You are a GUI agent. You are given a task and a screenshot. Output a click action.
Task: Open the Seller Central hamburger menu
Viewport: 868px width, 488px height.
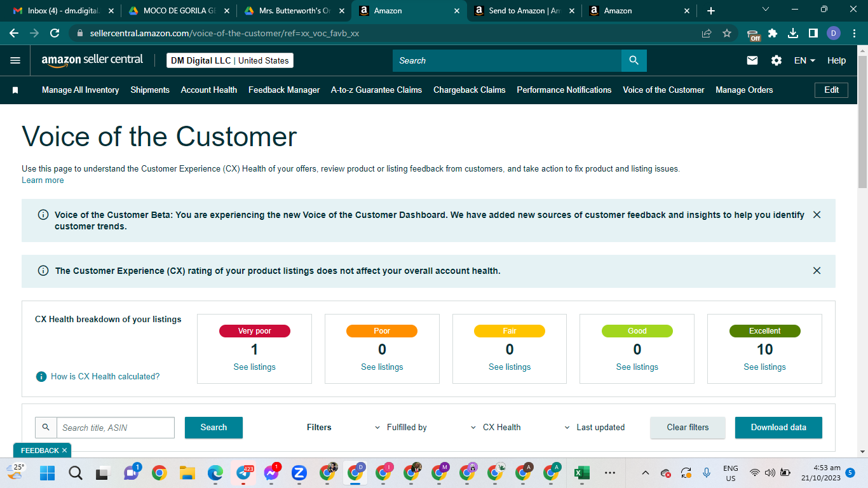coord(15,60)
